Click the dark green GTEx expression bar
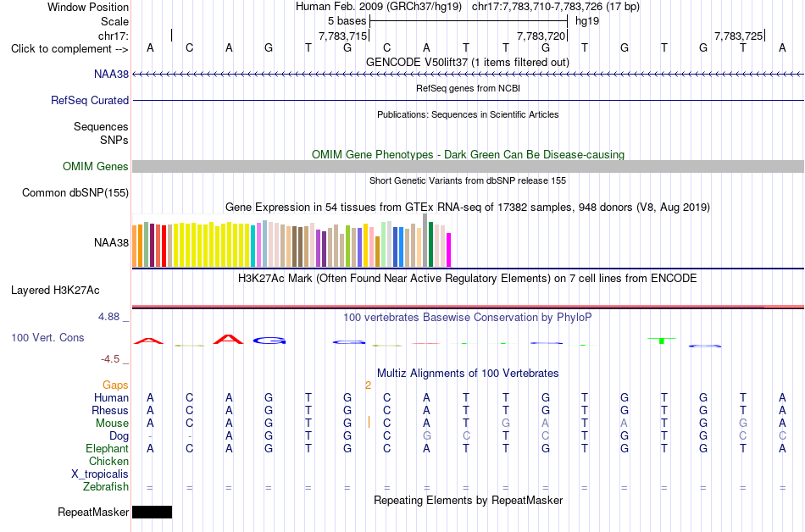805x532 pixels. coord(430,244)
